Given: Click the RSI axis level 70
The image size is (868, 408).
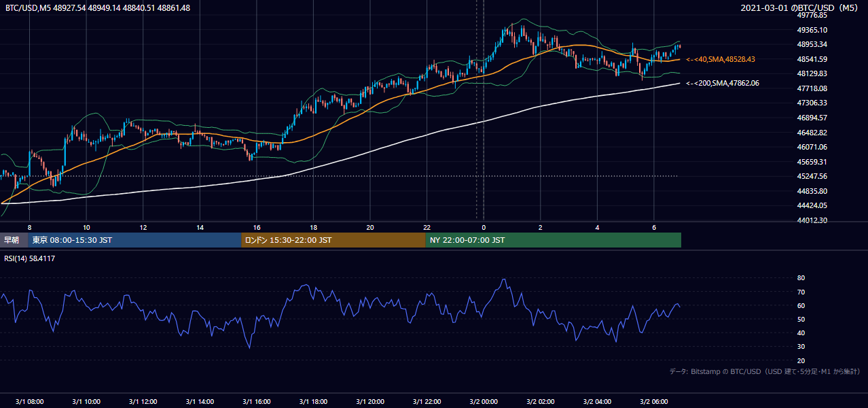Looking at the screenshot, I should point(801,292).
